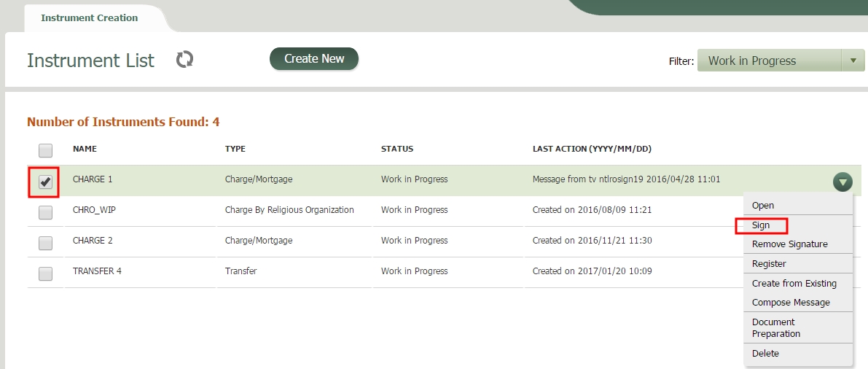Viewport: 868px width, 369px height.
Task: Check the CHARGE 2 row checkbox
Action: 45,243
